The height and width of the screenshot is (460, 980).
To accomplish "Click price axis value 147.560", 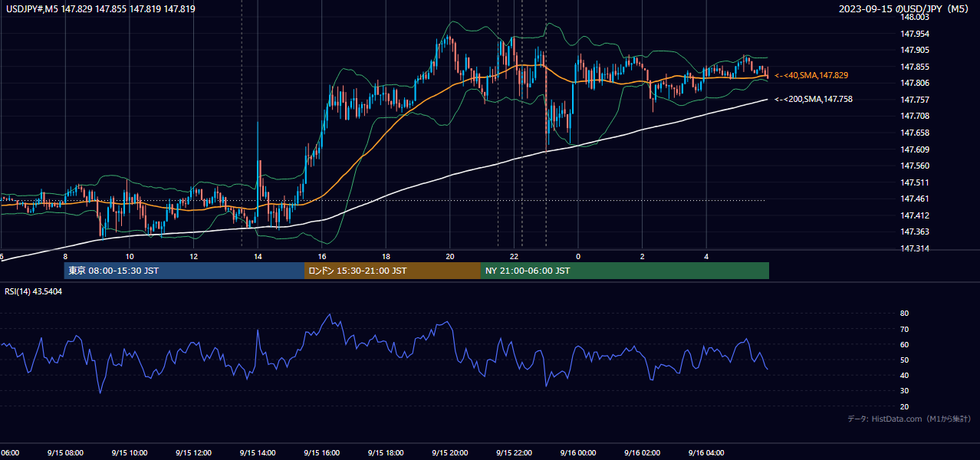I will point(914,166).
